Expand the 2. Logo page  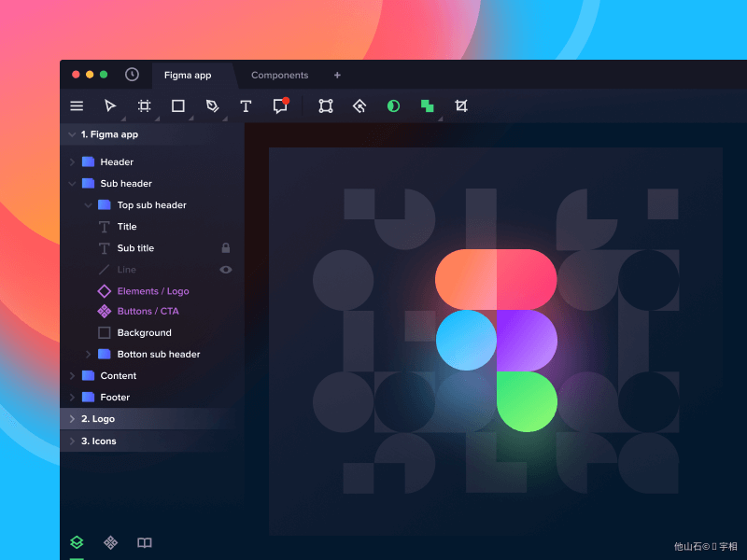pyautogui.click(x=72, y=418)
